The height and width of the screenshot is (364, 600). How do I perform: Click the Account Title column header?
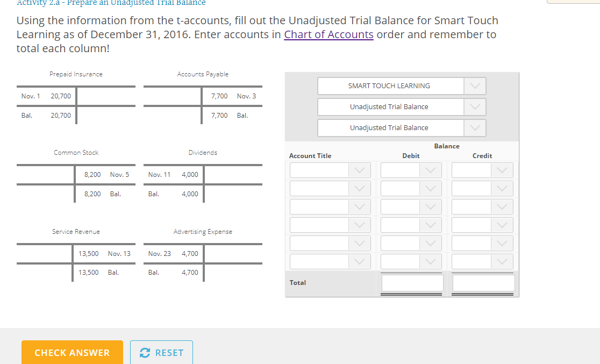pyautogui.click(x=310, y=156)
